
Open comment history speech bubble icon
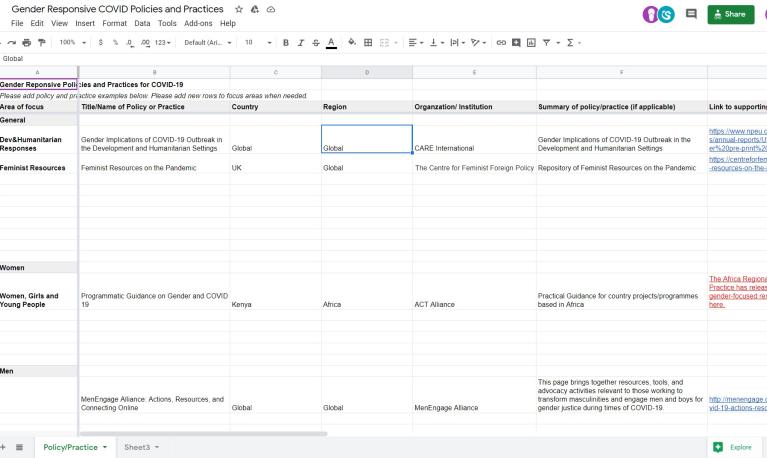pos(691,14)
